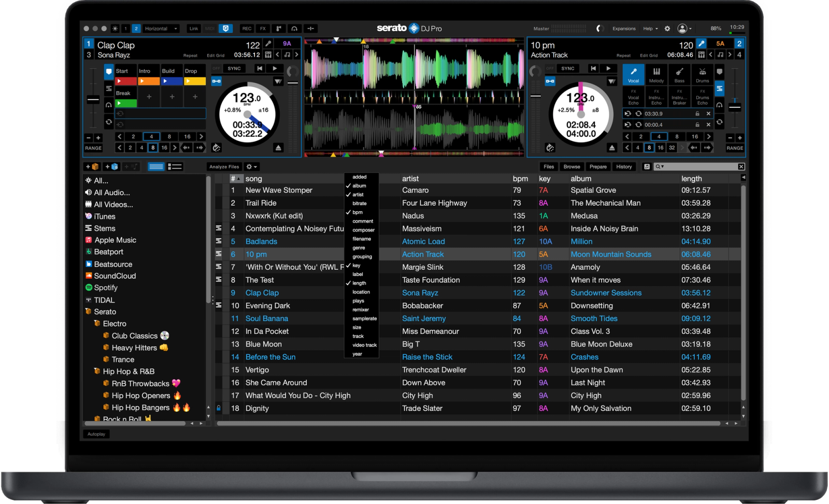Play the red Start cue point

pyautogui.click(x=126, y=81)
